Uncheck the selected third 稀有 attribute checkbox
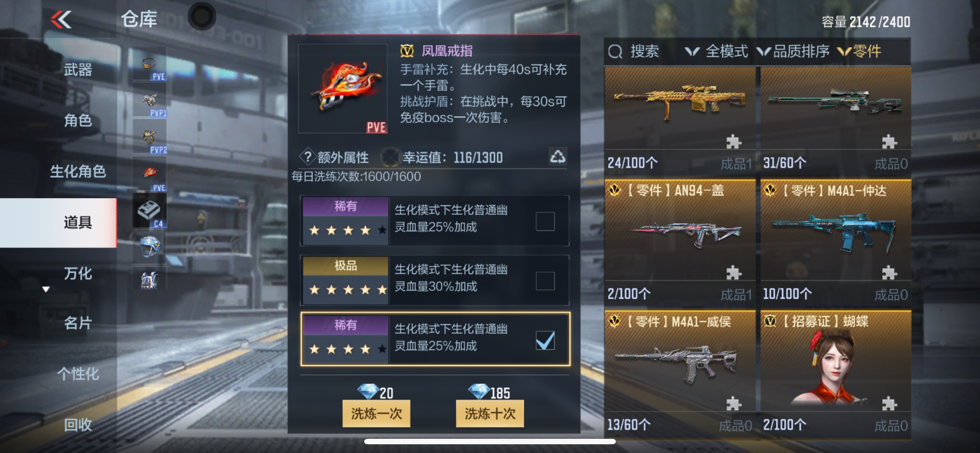Screen dimensions: 980x453 (545, 340)
